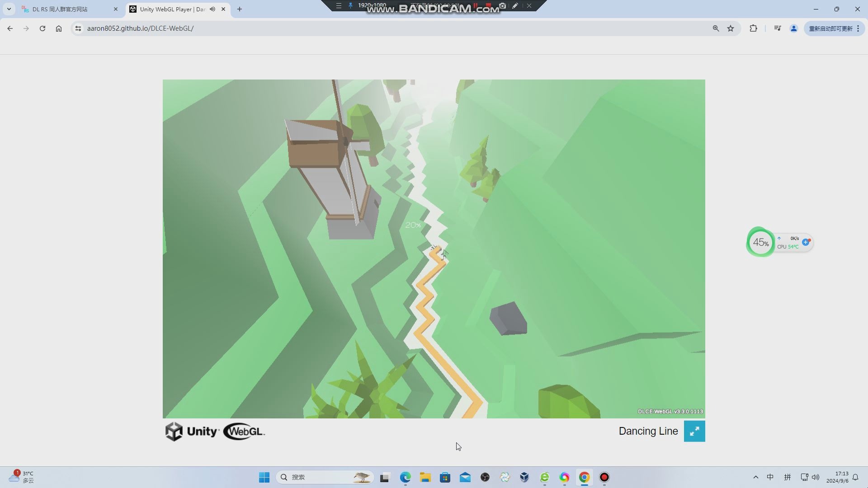Launch Microsoft Edge from taskbar

point(405,477)
